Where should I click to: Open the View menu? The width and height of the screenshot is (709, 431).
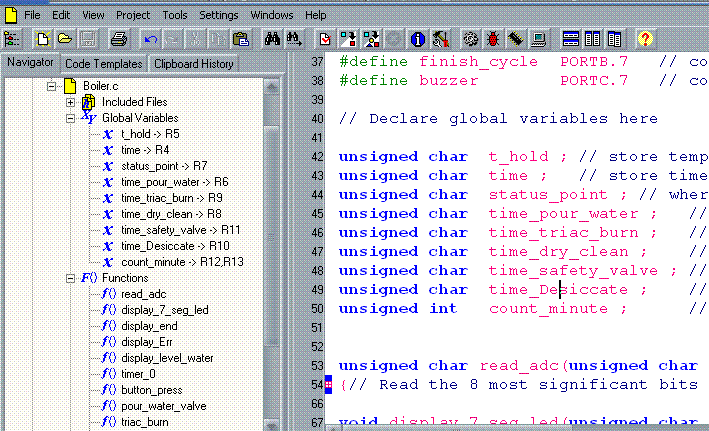click(x=93, y=15)
